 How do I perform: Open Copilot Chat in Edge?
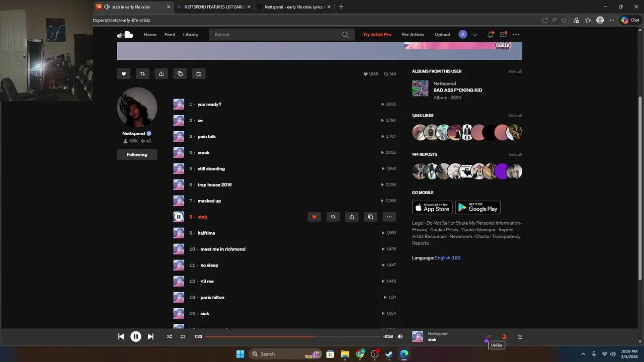630,20
